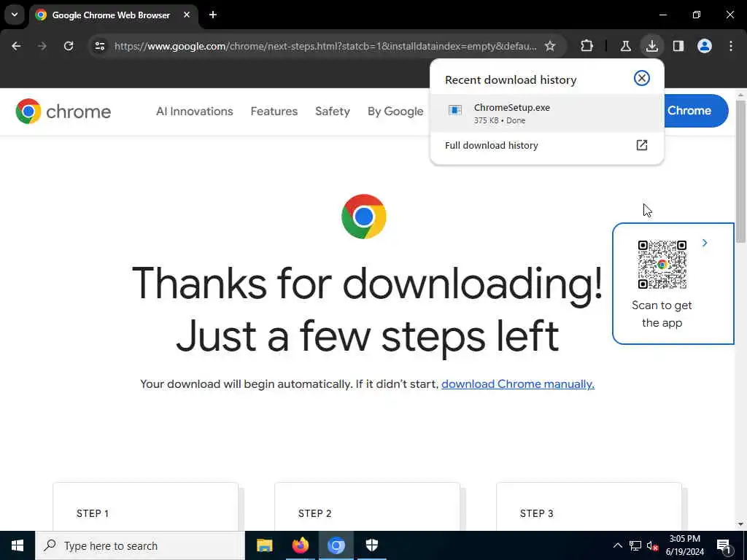Click the STEP 1 card
The height and width of the screenshot is (560, 747).
point(145,507)
